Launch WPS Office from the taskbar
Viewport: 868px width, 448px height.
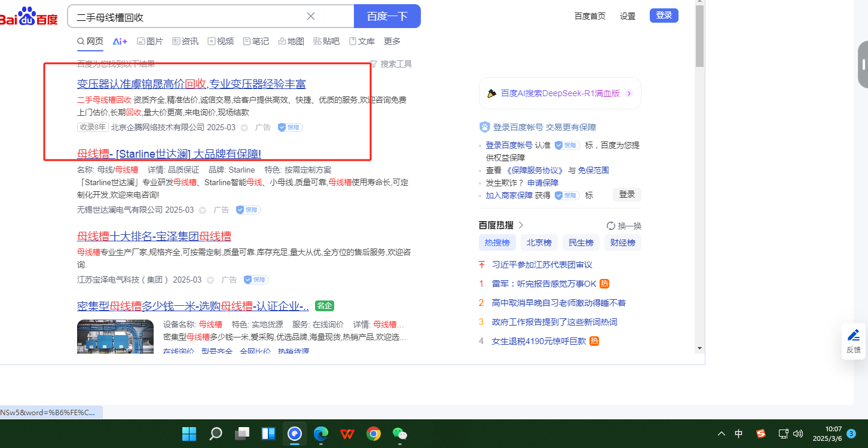(347, 434)
